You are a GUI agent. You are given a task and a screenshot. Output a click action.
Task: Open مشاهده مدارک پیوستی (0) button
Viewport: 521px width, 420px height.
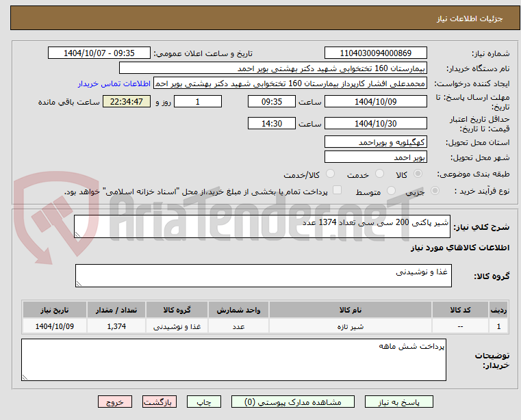(293, 402)
